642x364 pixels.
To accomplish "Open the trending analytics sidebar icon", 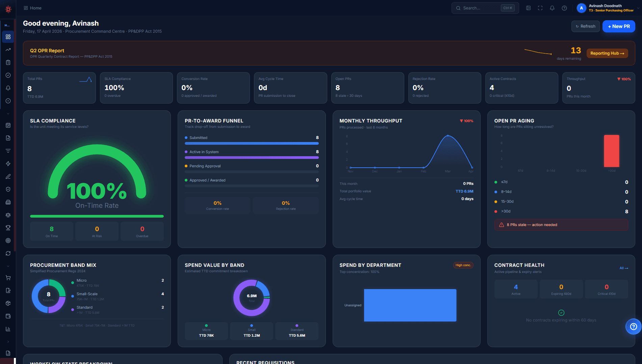I will point(8,50).
